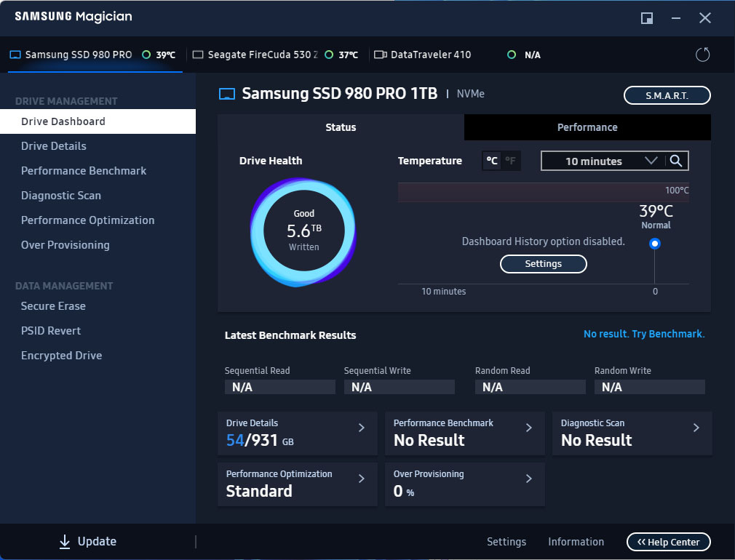This screenshot has height=560, width=735.
Task: Click the S.M.A.R.T. button
Action: [667, 95]
